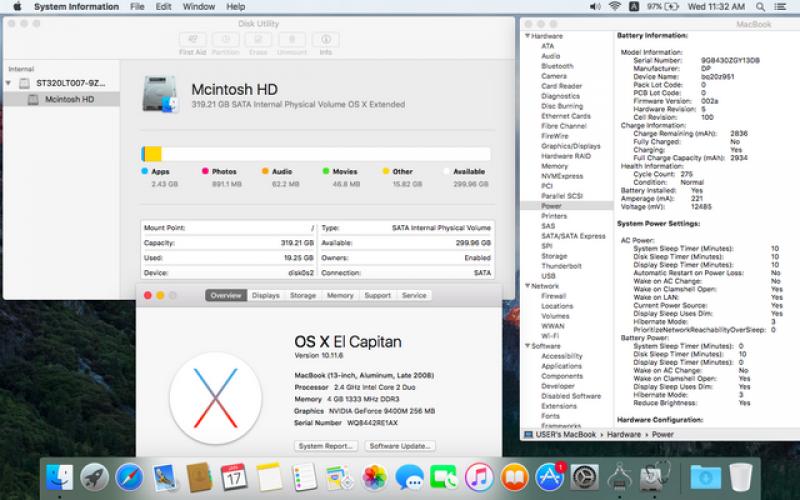Open System Information icon in Dock
Image resolution: width=800 pixels, height=500 pixels.
tap(619, 478)
